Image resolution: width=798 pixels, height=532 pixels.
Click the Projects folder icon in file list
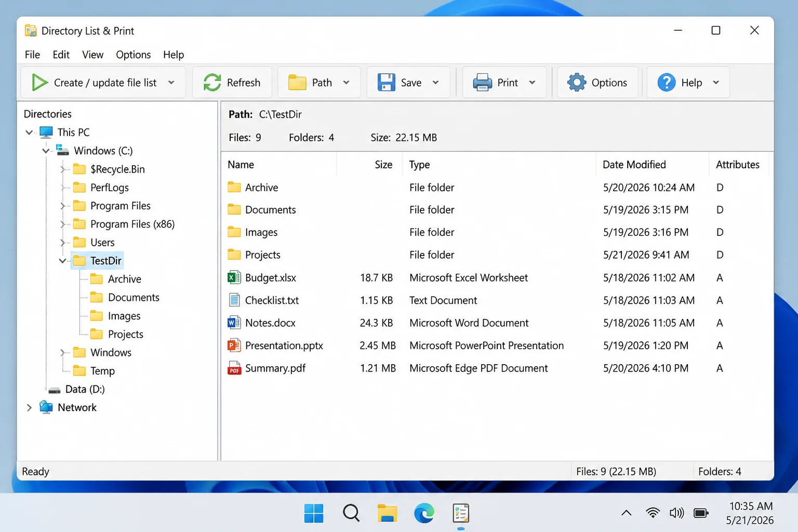coord(234,255)
